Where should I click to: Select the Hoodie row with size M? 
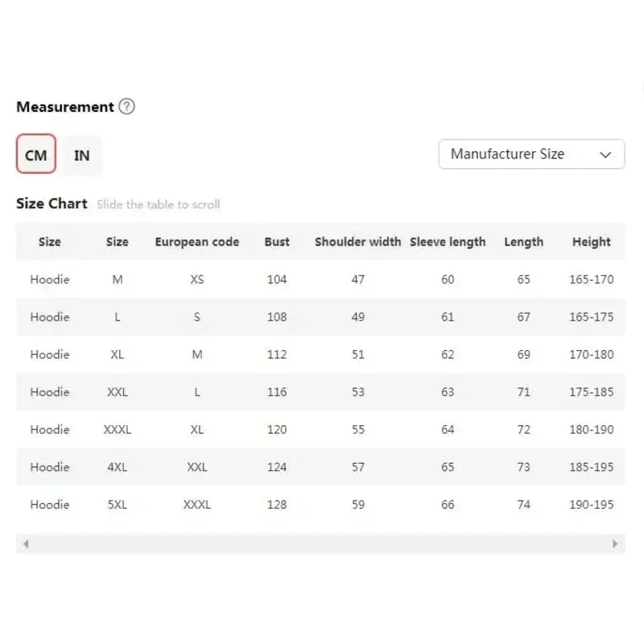point(320,279)
